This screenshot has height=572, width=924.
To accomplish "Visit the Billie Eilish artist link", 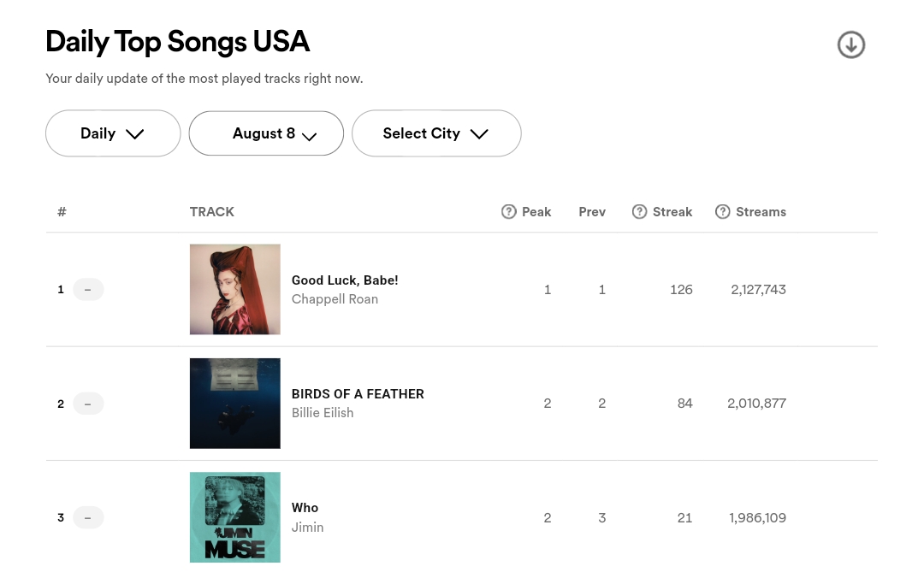I will click(x=323, y=413).
